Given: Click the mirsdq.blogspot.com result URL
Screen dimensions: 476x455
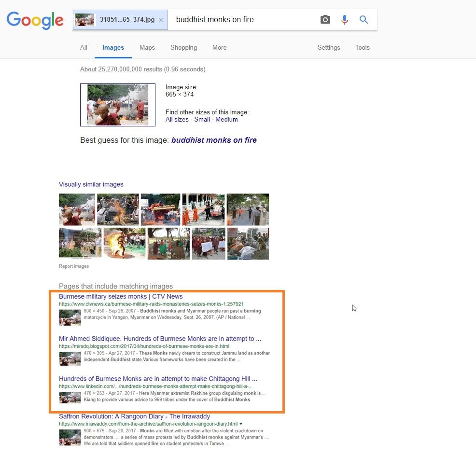Looking at the screenshot, I should pyautogui.click(x=144, y=346).
